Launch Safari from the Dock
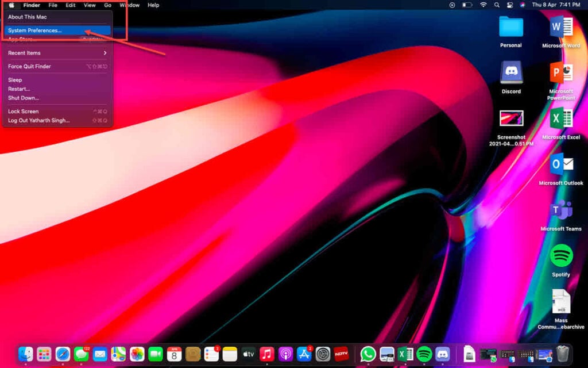The width and height of the screenshot is (588, 368). click(63, 354)
